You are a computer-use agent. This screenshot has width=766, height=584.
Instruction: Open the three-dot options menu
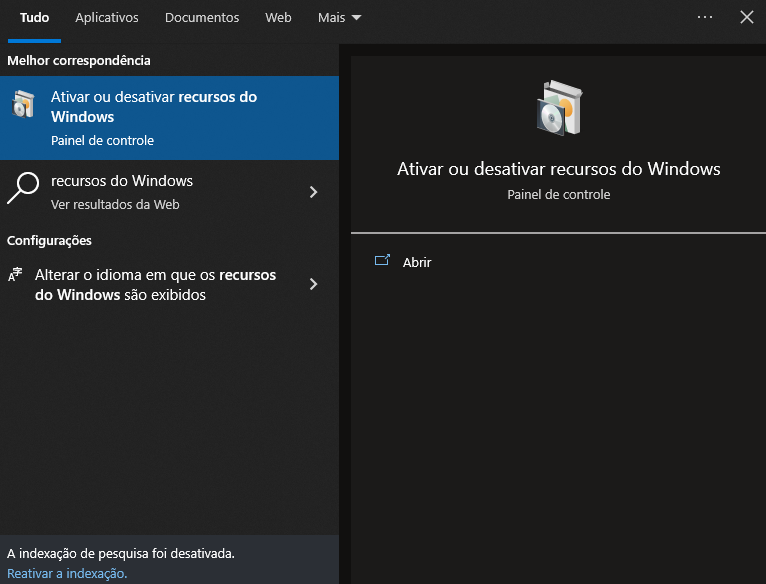pos(704,17)
